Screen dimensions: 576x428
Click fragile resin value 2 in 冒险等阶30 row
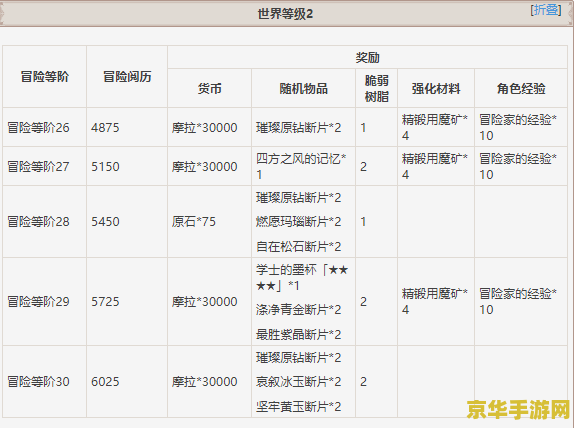363,382
